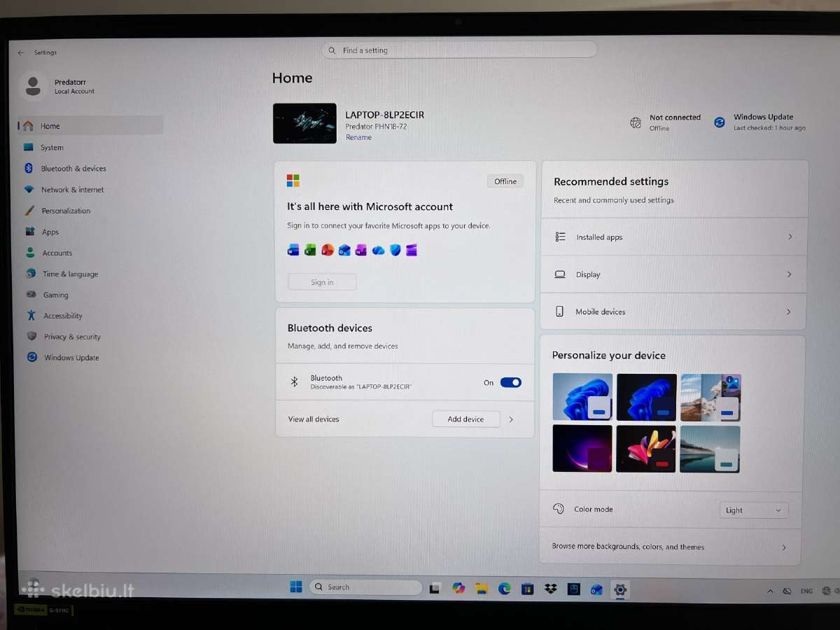
Task: Click the Sign in button
Action: coord(322,282)
